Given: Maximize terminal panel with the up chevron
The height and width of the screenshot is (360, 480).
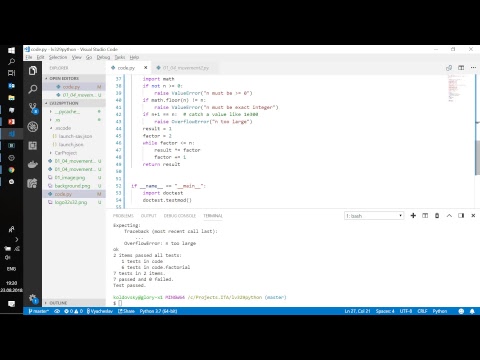Looking at the screenshot, I should (449, 216).
